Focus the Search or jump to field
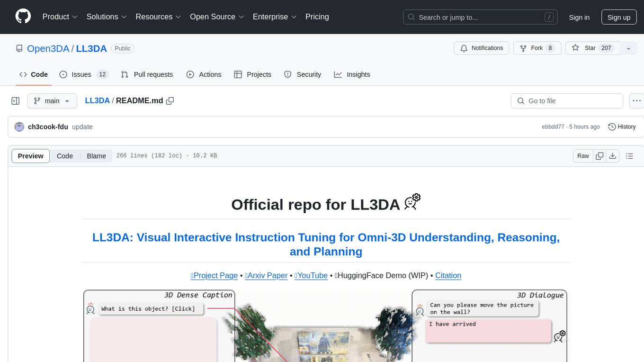644x362 pixels. (x=481, y=17)
